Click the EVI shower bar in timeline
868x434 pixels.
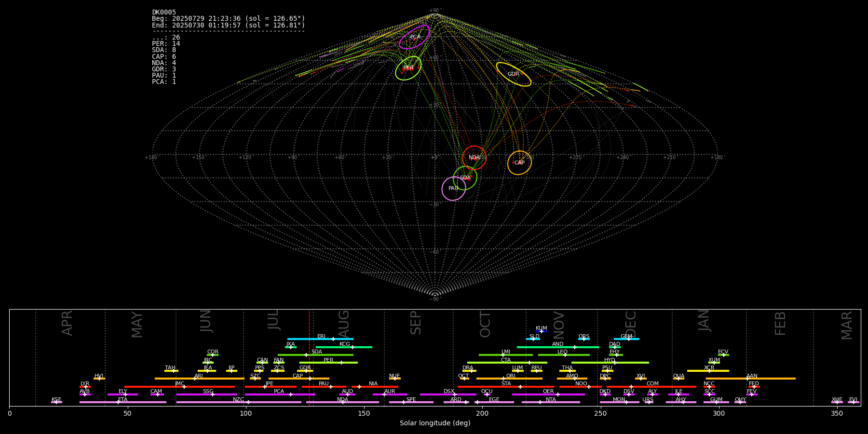coord(854,402)
